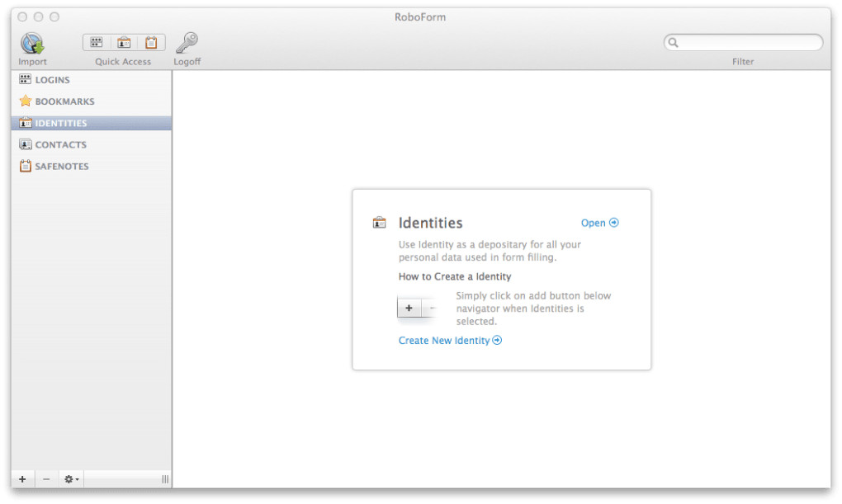
Task: Click the arrow circle beside Create New Identity
Action: tap(497, 340)
